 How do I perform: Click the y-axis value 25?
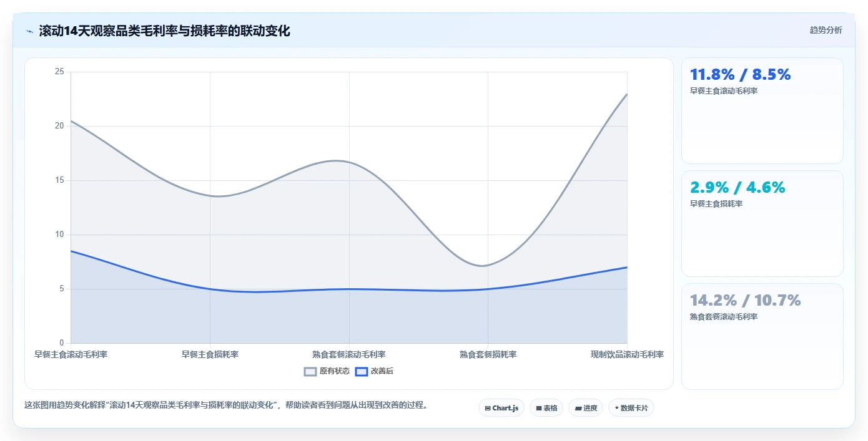(x=59, y=72)
